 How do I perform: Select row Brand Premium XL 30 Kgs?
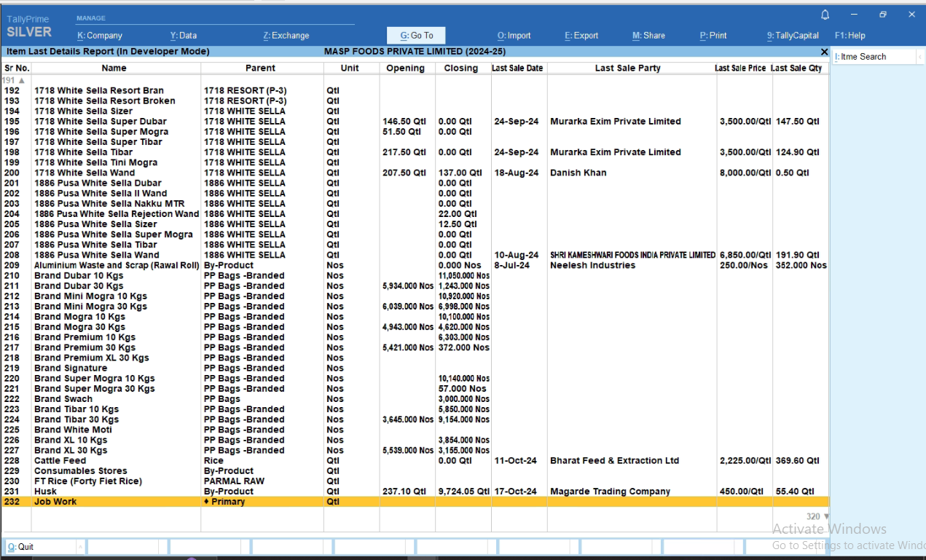click(x=415, y=358)
